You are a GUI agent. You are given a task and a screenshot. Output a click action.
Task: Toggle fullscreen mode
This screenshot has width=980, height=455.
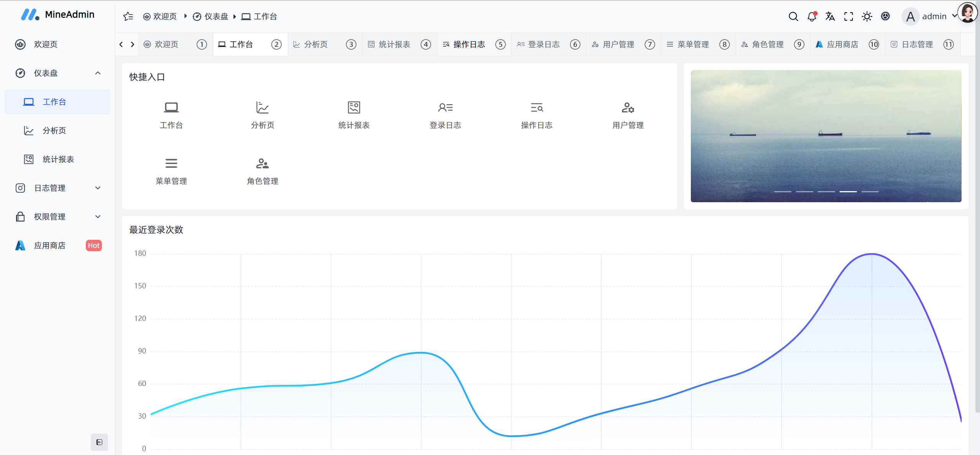[x=848, y=16]
